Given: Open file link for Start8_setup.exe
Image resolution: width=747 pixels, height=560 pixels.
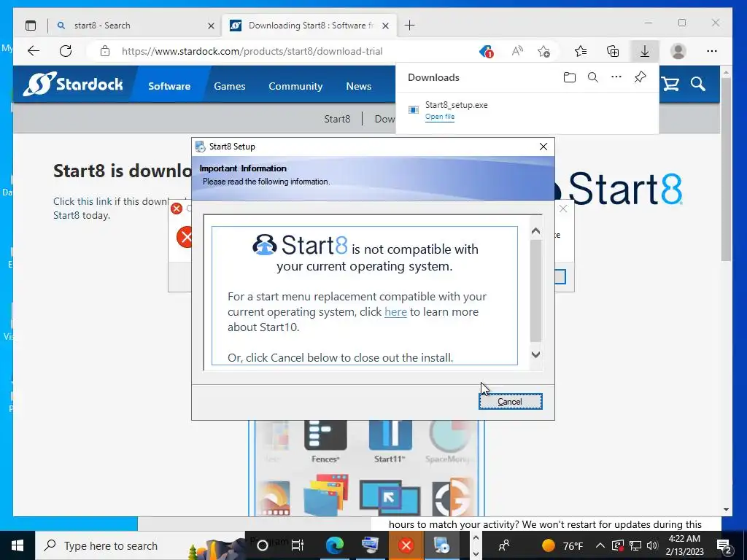Looking at the screenshot, I should [x=440, y=117].
